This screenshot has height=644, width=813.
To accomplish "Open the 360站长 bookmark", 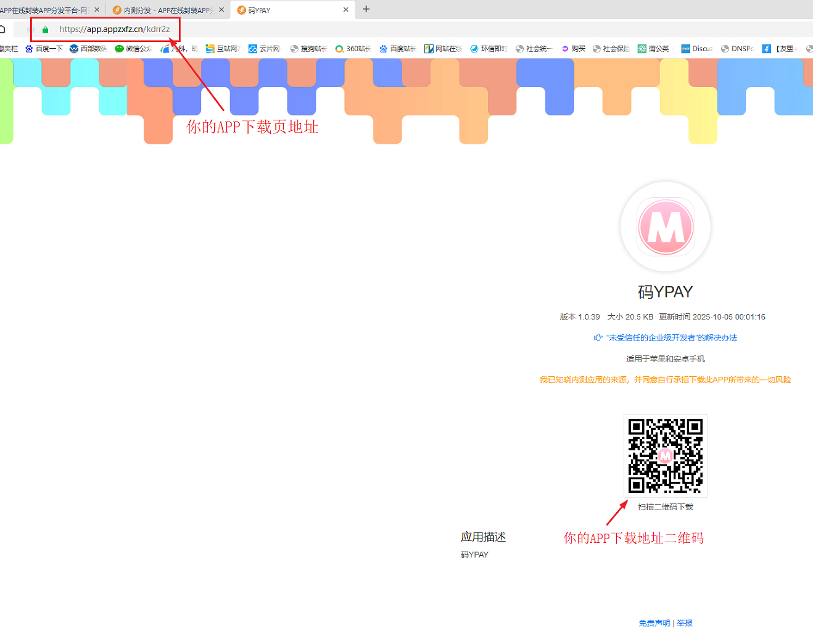I will click(353, 49).
